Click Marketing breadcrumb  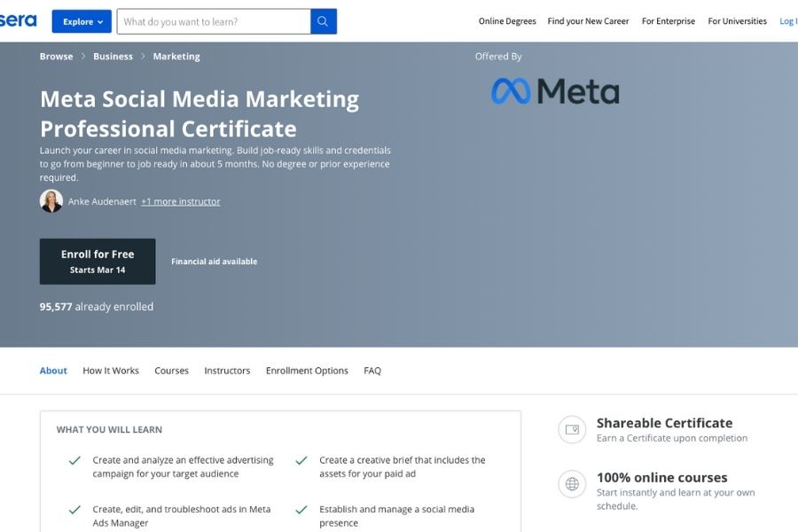tap(176, 57)
